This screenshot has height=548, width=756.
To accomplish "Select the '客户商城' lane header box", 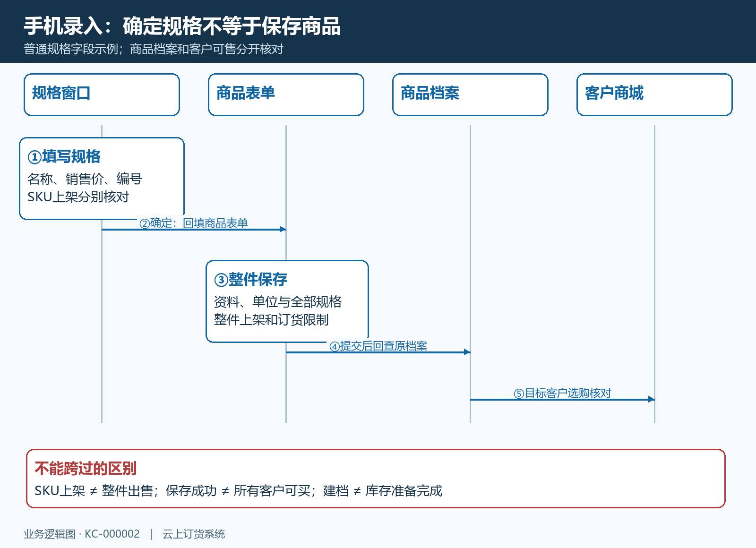I will point(654,94).
